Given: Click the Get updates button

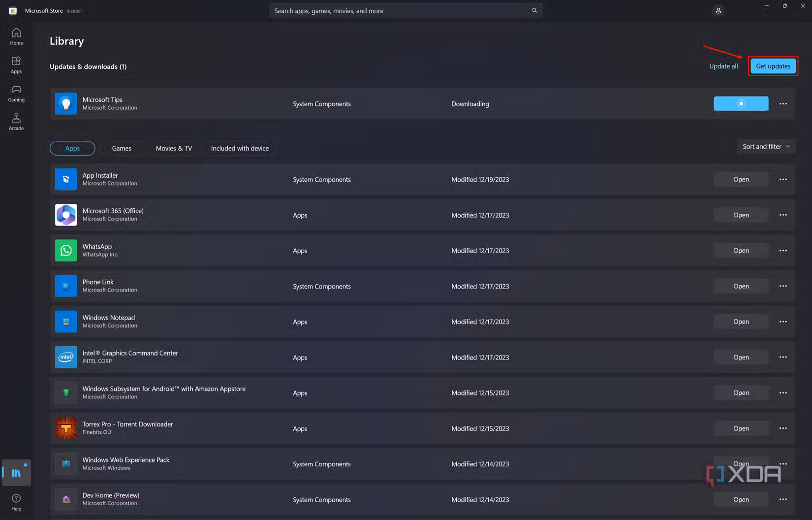Looking at the screenshot, I should tap(773, 66).
